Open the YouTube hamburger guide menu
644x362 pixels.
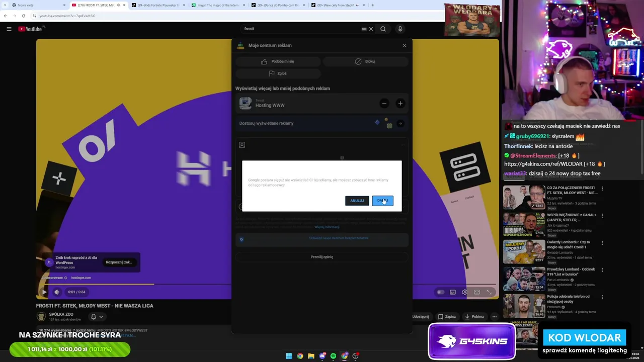coord(9,29)
